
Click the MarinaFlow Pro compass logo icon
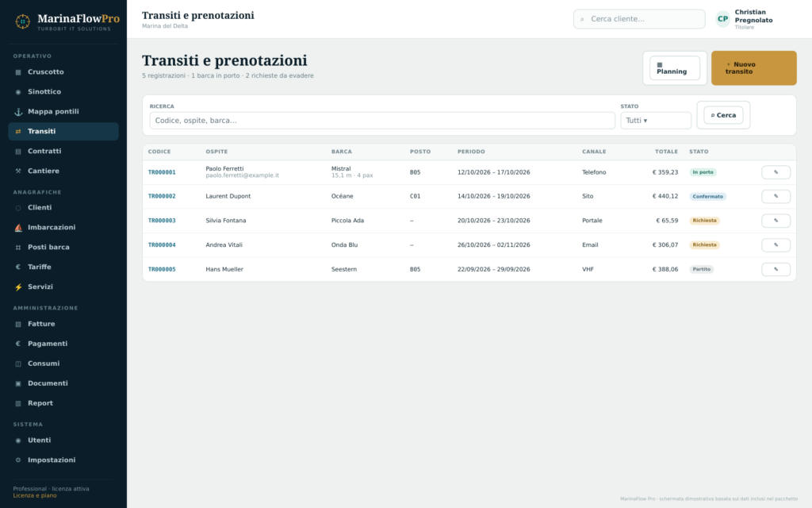[x=22, y=21]
